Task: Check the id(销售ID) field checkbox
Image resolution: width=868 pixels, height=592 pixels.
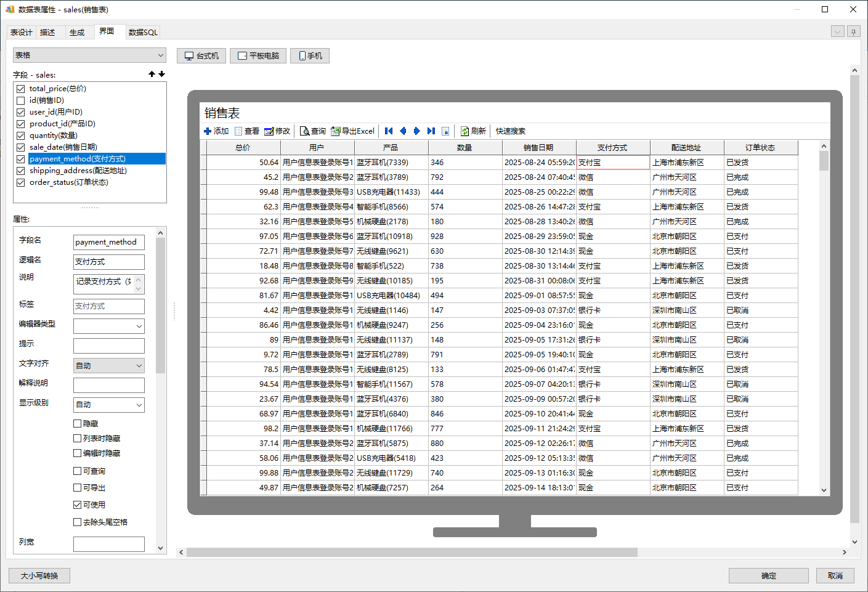Action: click(x=21, y=100)
